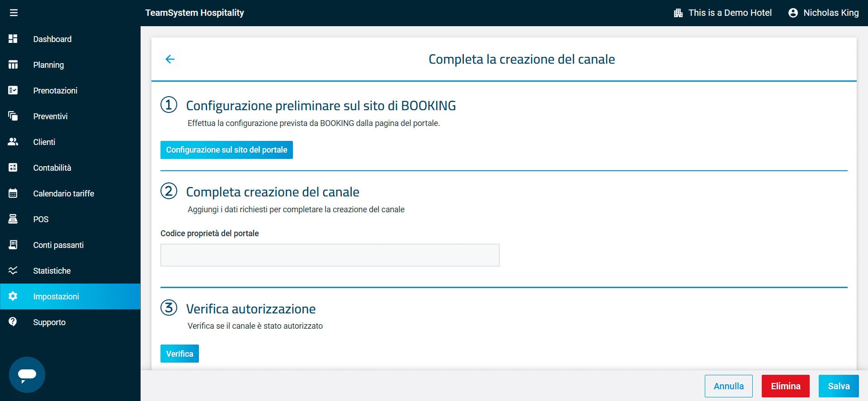This screenshot has height=401, width=868.
Task: Click the hotel building icon
Action: click(678, 13)
